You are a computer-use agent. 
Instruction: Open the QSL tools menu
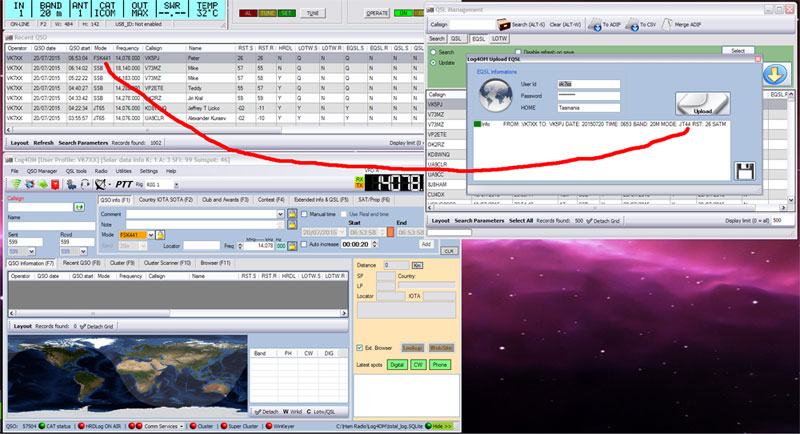(77, 171)
